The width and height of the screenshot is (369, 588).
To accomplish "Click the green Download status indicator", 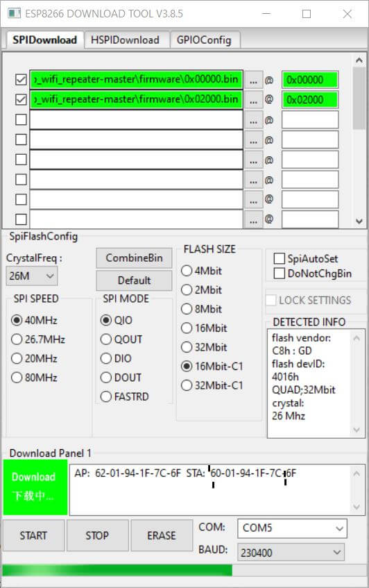I will click(35, 487).
